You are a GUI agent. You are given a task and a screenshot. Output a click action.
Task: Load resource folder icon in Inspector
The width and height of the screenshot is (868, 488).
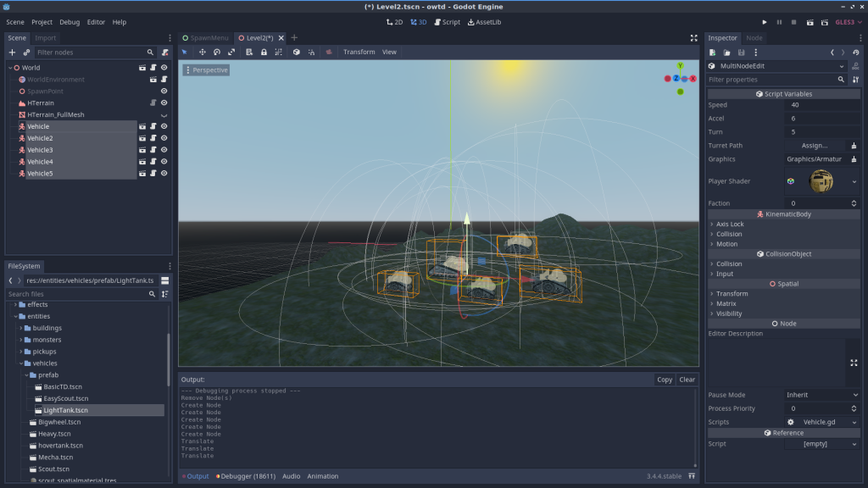tap(726, 53)
